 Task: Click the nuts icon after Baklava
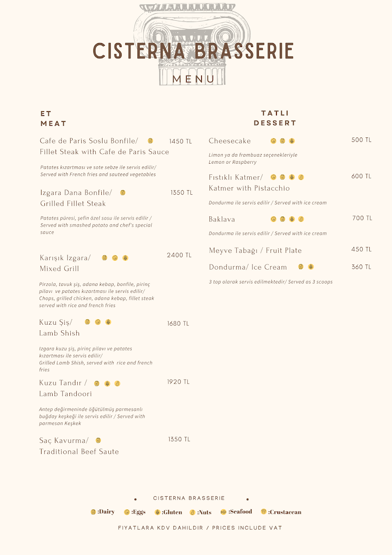[301, 219]
